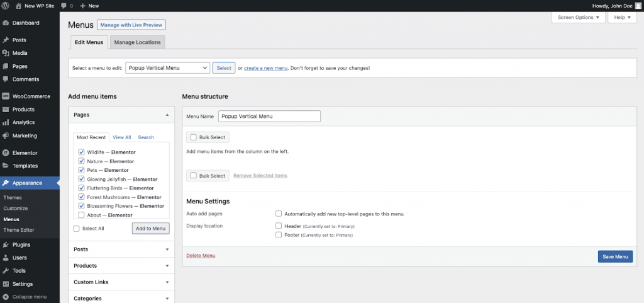This screenshot has width=644, height=303.
Task: Open the Select a menu to edit dropdown
Action: click(x=167, y=68)
